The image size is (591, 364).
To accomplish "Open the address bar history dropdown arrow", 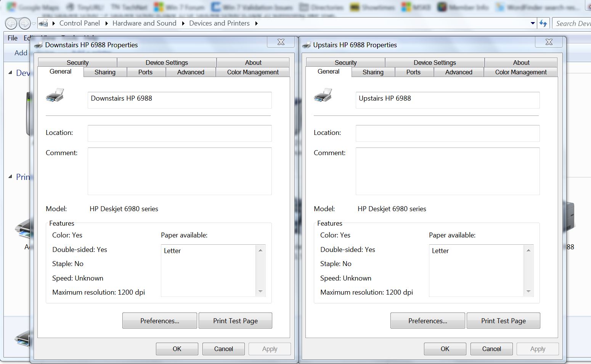I will (x=533, y=24).
